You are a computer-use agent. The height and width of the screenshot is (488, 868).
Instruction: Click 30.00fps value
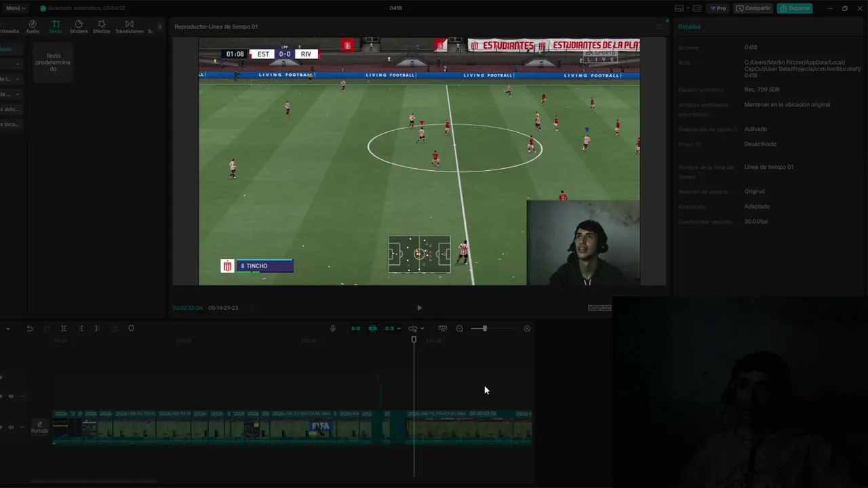pyautogui.click(x=755, y=222)
